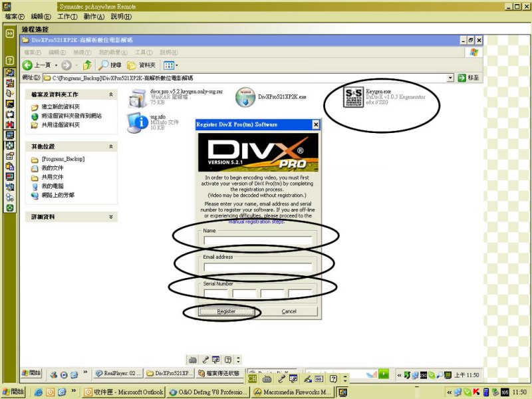Open [Programs_Backup] in Other Places
Image resolution: width=532 pixels, height=399 pixels.
63,159
